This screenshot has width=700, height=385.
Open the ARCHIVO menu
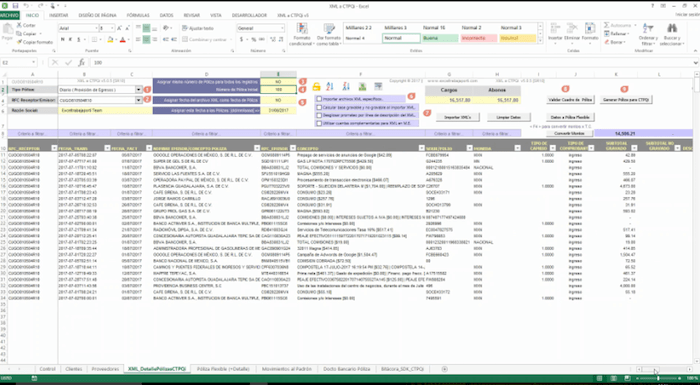click(10, 15)
